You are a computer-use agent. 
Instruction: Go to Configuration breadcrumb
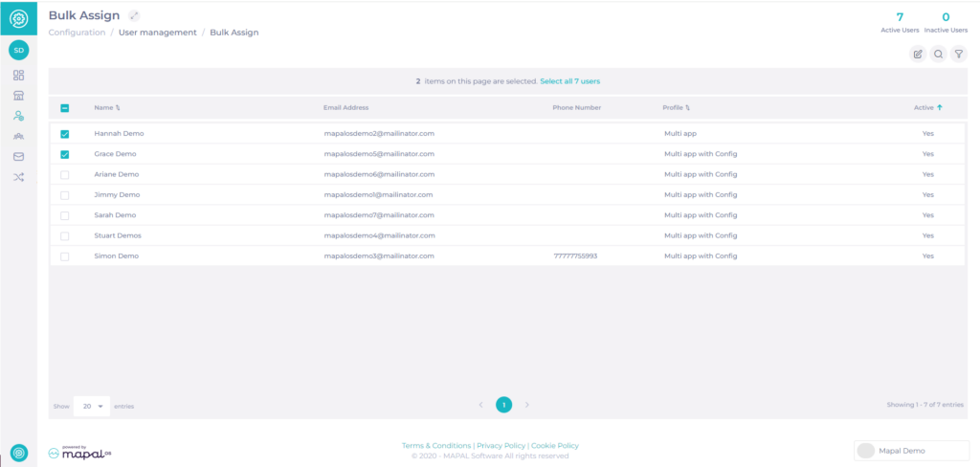point(77,33)
